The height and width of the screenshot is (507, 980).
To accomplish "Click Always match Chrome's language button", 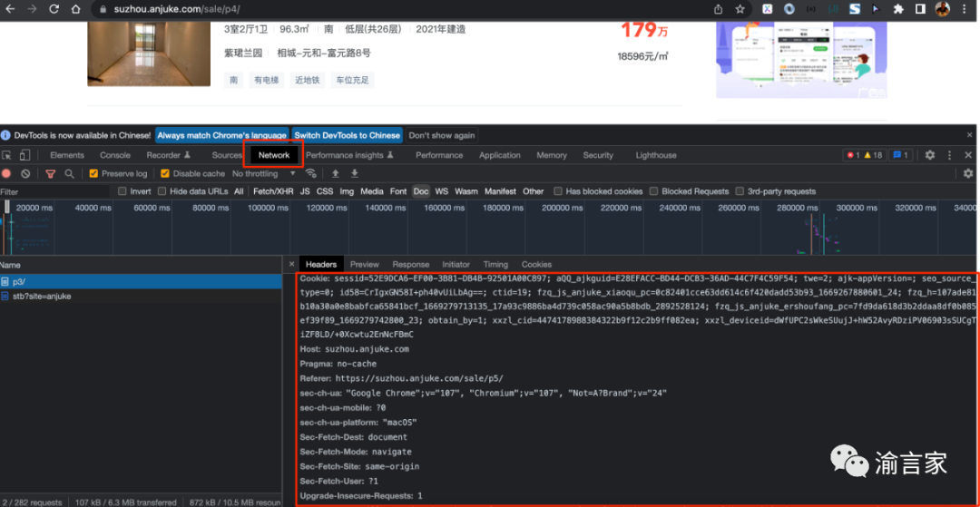I will coord(222,135).
